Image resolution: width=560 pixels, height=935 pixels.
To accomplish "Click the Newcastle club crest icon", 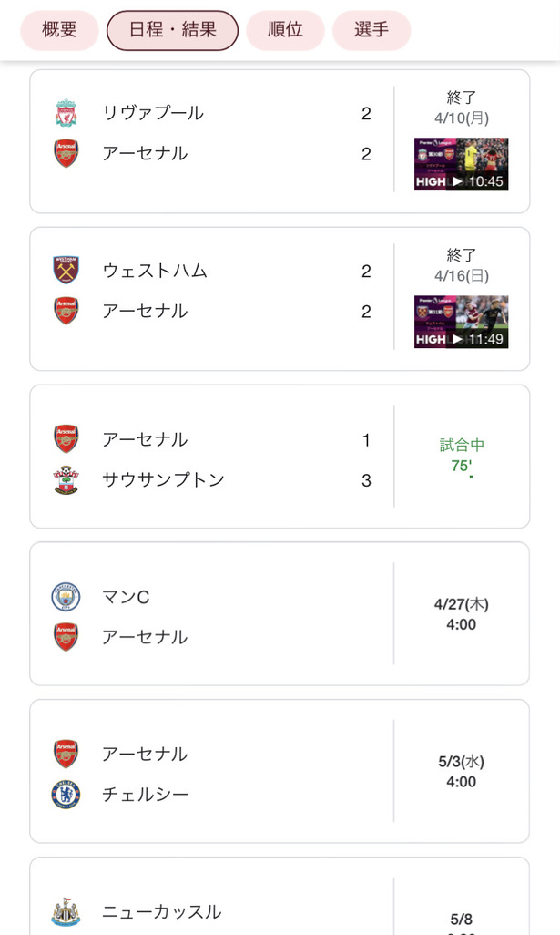I will click(x=66, y=912).
